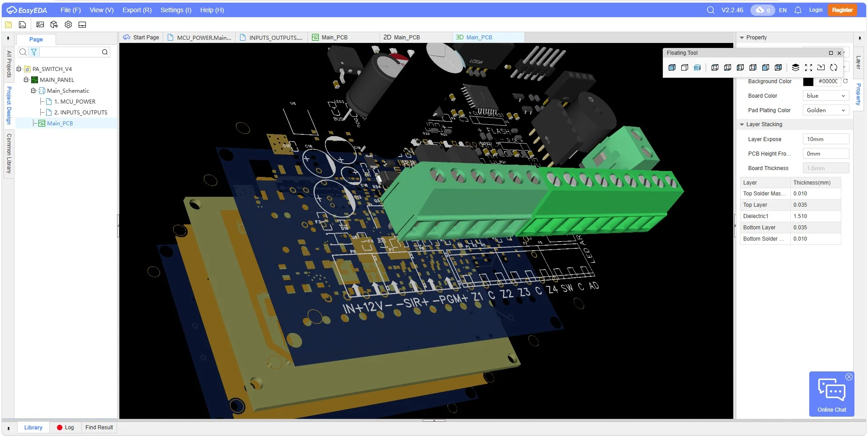The image size is (868, 437).
Task: Click the export 3D model icon in toolbar
Action: click(x=54, y=25)
